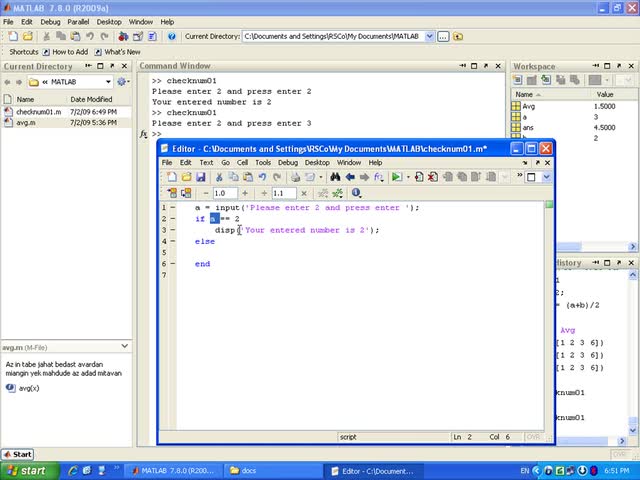This screenshot has height=480, width=640.
Task: Click Date Modified column header in Current Directory
Action: (x=91, y=99)
